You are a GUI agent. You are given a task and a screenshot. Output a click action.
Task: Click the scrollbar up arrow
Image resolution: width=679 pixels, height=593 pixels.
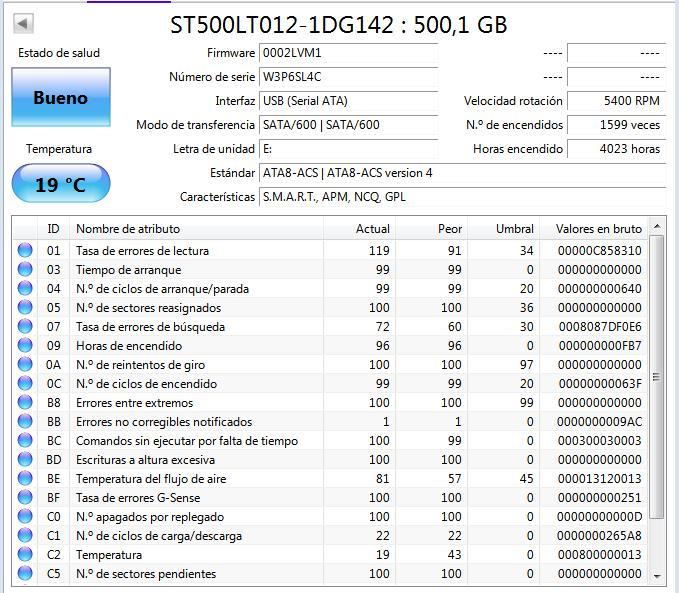[657, 226]
